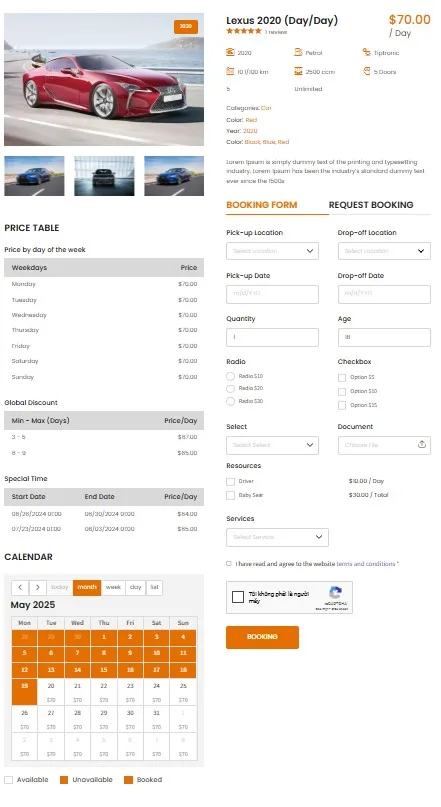Enable the Driver resource checkbox

click(x=231, y=482)
